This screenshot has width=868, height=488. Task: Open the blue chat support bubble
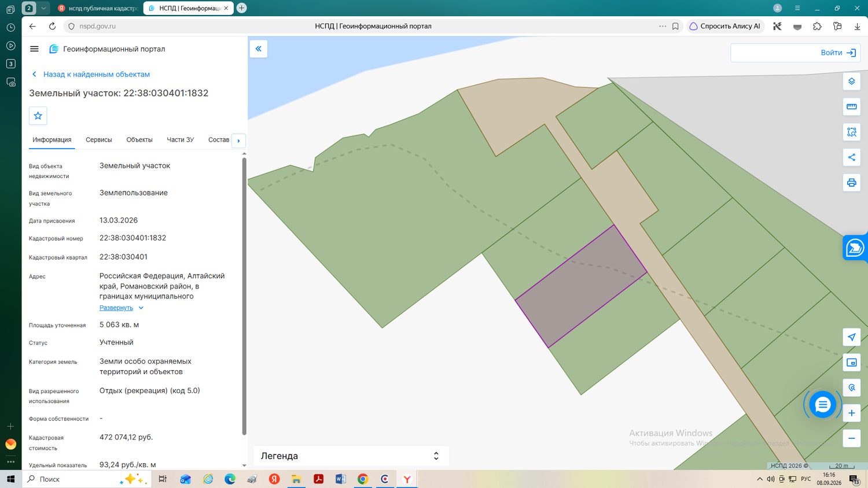[822, 405]
